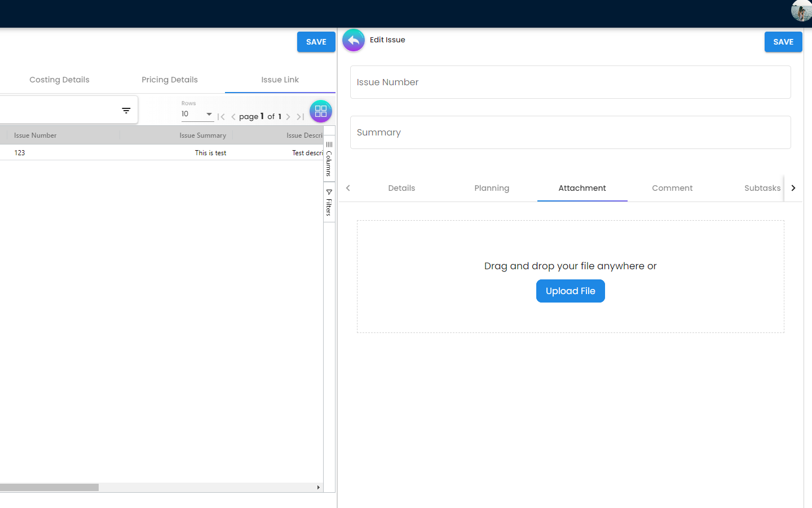Click the Upload File button
This screenshot has width=812, height=508.
click(x=570, y=291)
